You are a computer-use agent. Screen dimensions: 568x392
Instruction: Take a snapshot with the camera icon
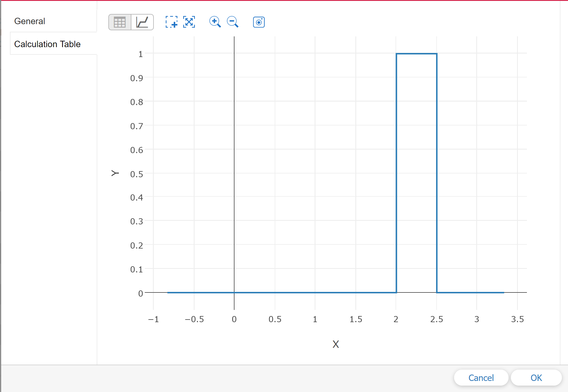tap(259, 22)
